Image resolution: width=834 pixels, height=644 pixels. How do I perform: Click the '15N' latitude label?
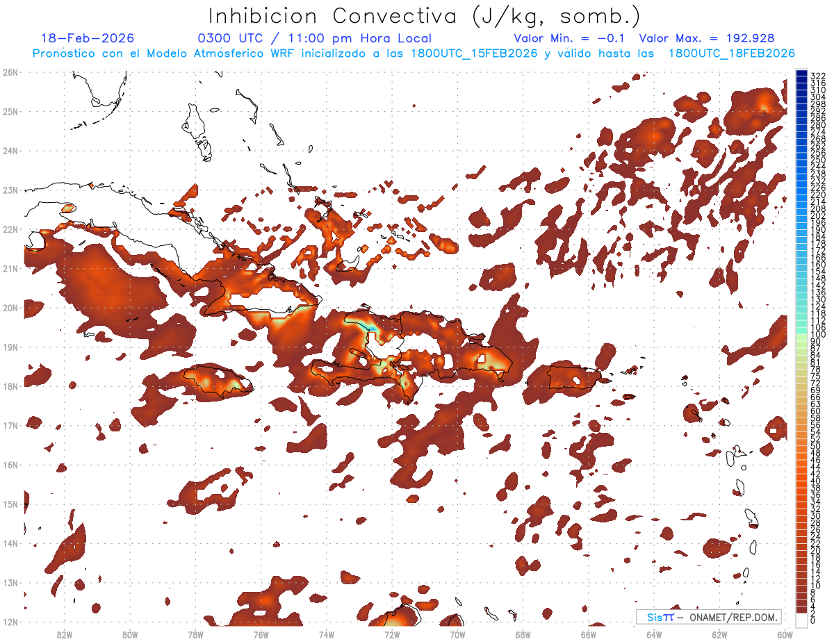tap(10, 504)
